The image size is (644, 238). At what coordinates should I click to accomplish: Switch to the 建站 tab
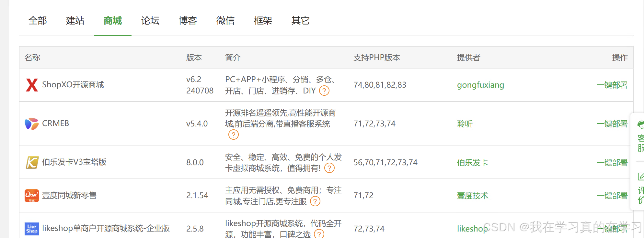click(x=75, y=21)
